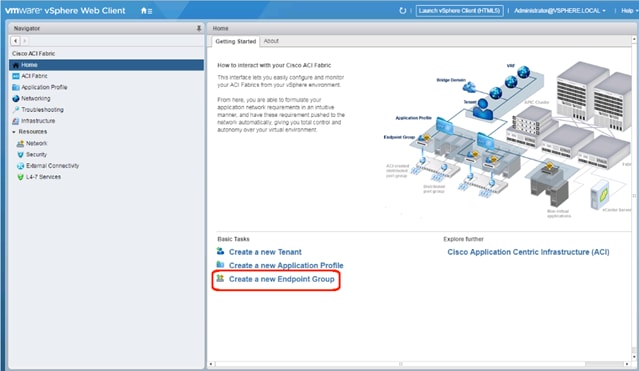Click the Explore further heading
Viewport: 639px width, 371px height.
[463, 239]
